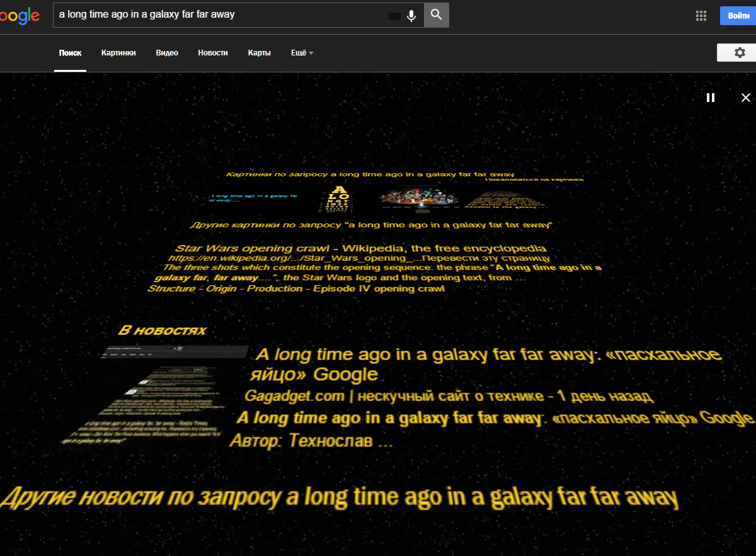The image size is (756, 556).
Task: Click Пожаловаться на картинки link
Action: pyautogui.click(x=534, y=179)
